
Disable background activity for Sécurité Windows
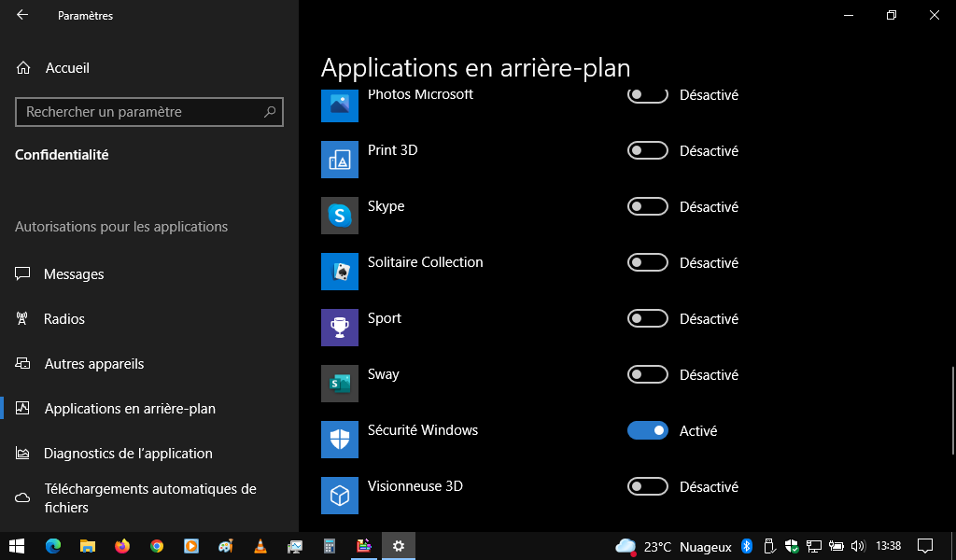(648, 430)
